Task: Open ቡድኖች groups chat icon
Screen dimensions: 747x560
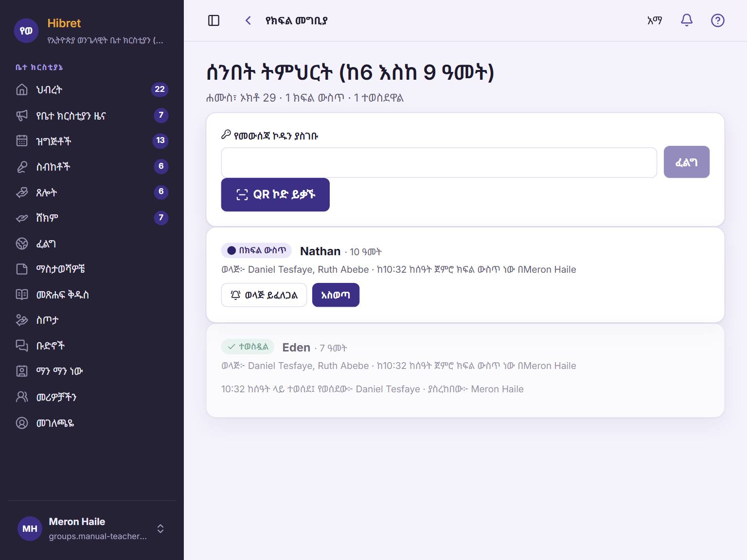Action: tap(22, 346)
